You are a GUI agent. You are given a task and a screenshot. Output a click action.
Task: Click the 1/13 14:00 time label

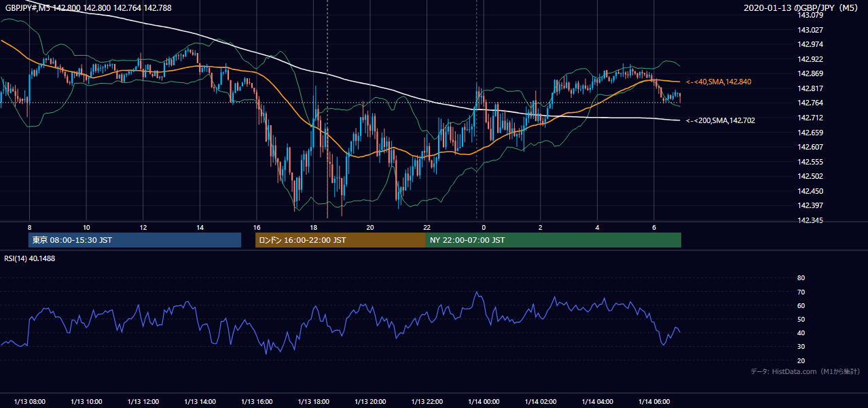coord(200,401)
